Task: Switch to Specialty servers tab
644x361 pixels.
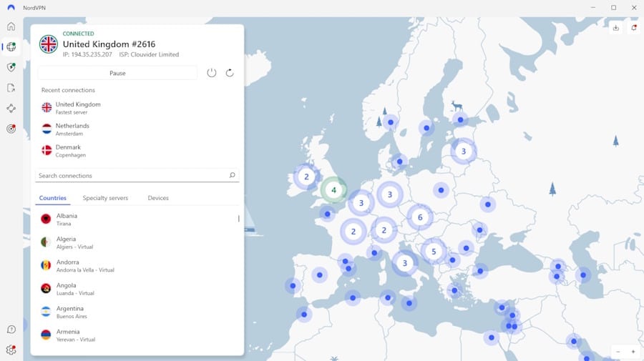Action: pos(105,198)
